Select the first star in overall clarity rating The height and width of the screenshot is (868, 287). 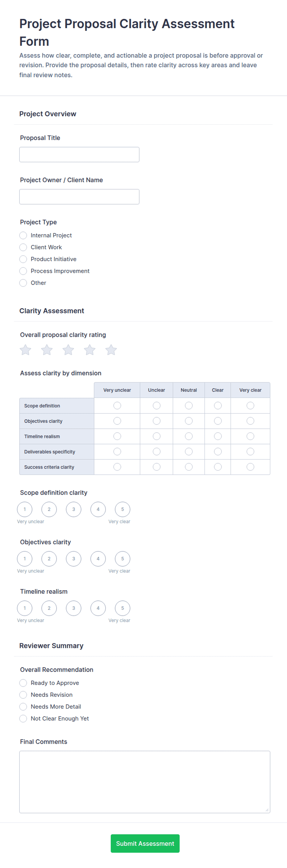pyautogui.click(x=26, y=350)
